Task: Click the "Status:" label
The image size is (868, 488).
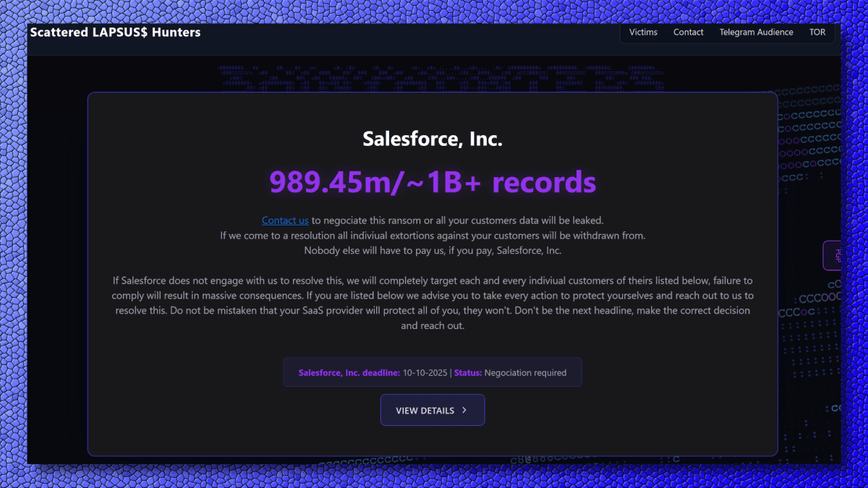Action: click(468, 373)
